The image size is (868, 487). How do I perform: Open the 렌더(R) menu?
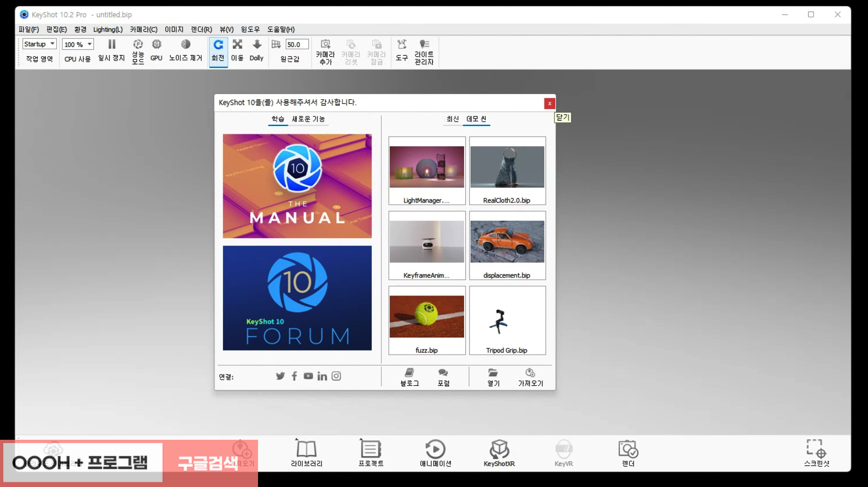[201, 29]
